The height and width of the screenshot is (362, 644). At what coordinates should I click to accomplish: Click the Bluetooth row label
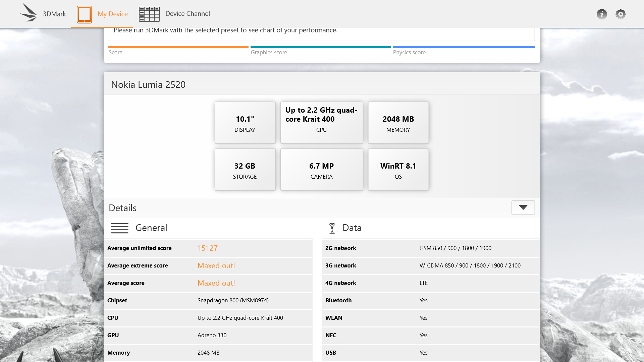click(338, 300)
